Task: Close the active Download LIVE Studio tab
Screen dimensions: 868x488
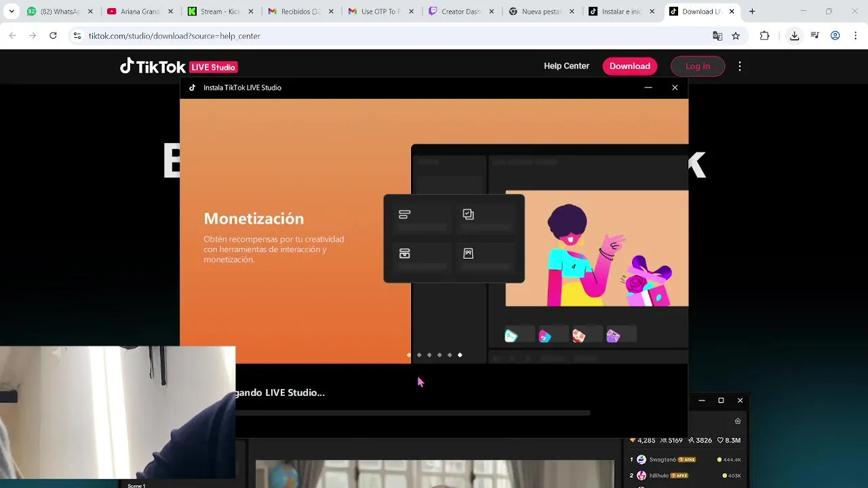Action: click(x=732, y=12)
